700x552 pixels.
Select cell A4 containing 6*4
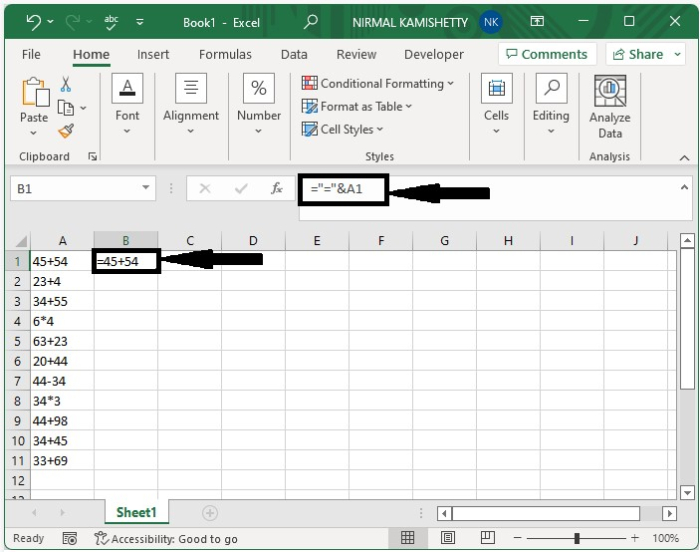62,322
